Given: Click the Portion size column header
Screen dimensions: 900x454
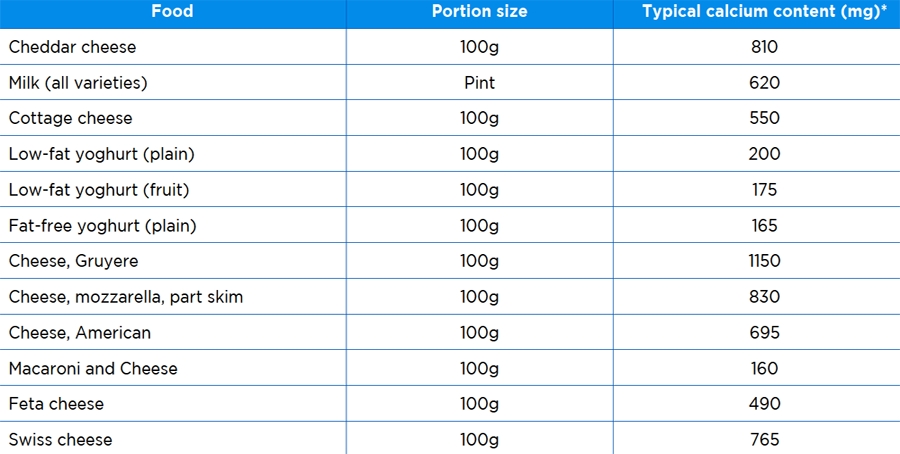Looking at the screenshot, I should 479,12.
